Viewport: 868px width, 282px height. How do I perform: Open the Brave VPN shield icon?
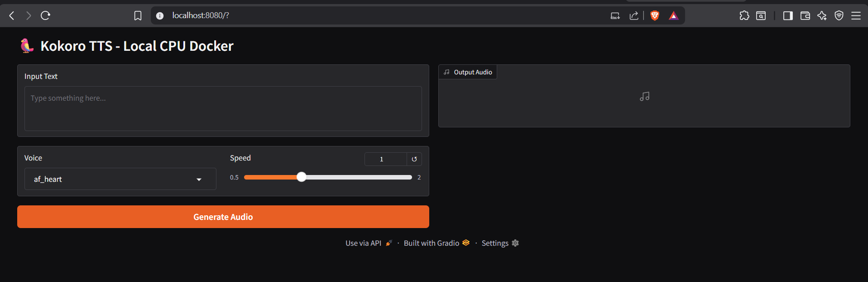pyautogui.click(x=839, y=16)
